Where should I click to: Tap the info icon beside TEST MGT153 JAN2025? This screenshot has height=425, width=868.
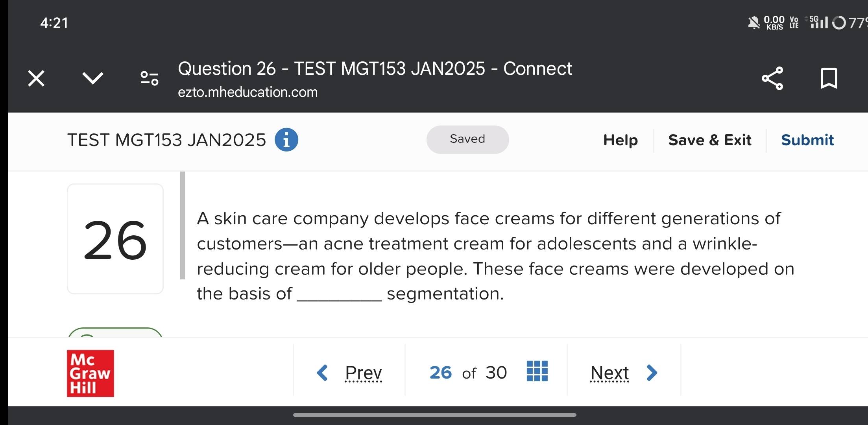286,140
